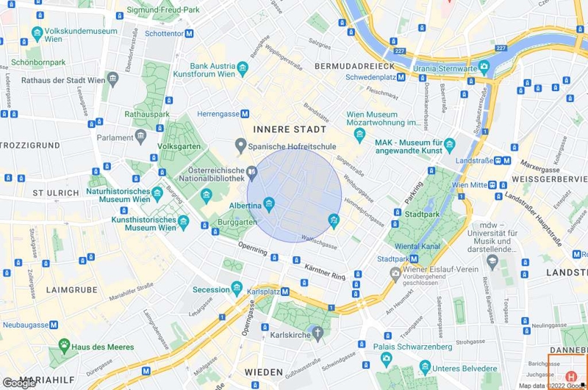Click the Kunsthistorisches Museum Wien label
Image resolution: width=588 pixels, height=390 pixels.
pos(144,224)
